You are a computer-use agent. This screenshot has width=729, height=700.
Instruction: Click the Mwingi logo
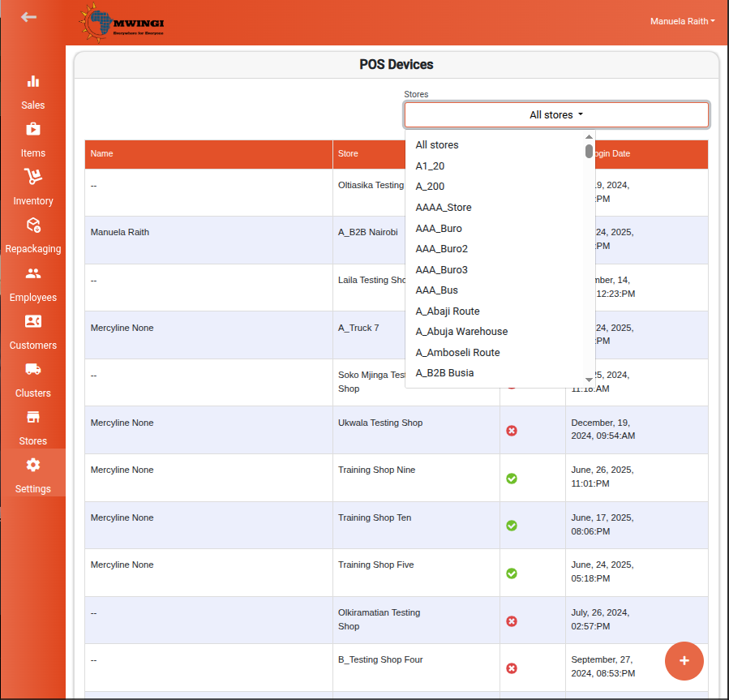pos(122,23)
